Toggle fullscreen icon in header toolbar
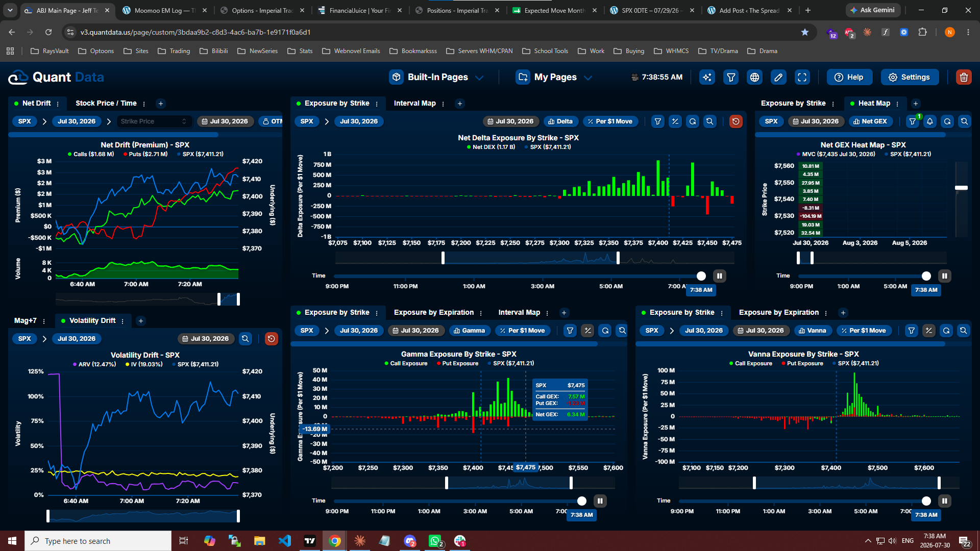The image size is (980, 551). coord(802,77)
